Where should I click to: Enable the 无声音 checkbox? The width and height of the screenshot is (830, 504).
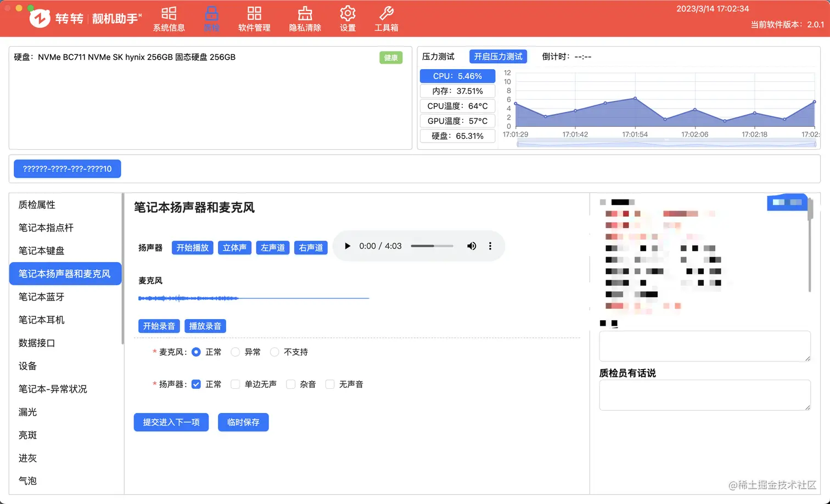pyautogui.click(x=329, y=384)
